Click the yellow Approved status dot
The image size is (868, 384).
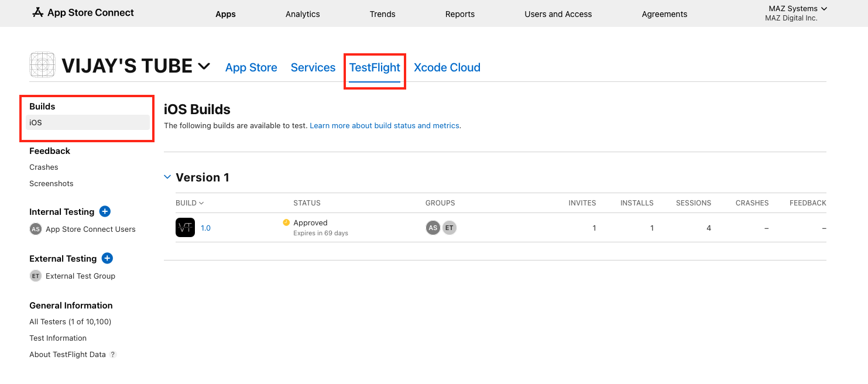point(286,222)
